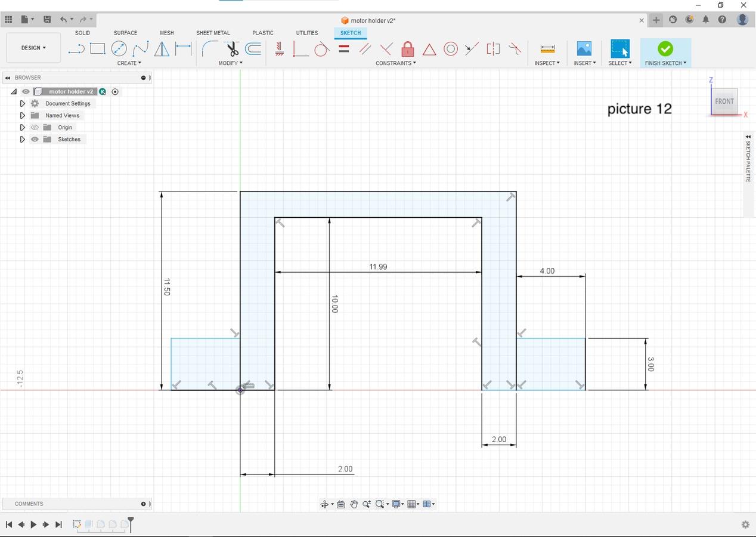Open the MODIFY dropdown menu
Screen dimensions: 756x537
(230, 63)
